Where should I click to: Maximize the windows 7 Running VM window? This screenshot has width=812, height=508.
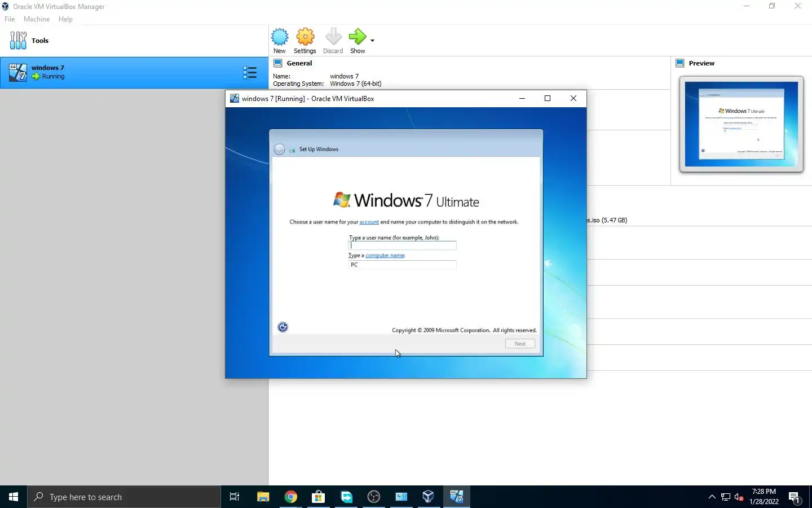548,98
